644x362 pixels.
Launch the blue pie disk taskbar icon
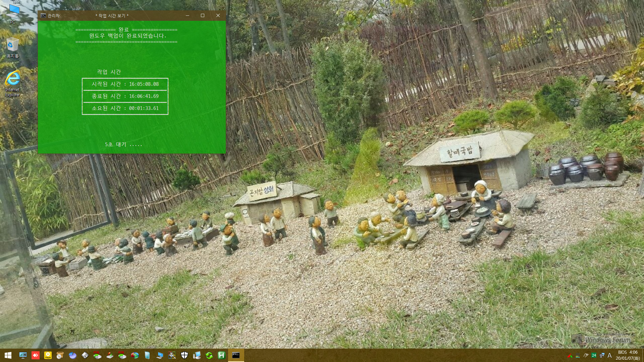(73, 355)
